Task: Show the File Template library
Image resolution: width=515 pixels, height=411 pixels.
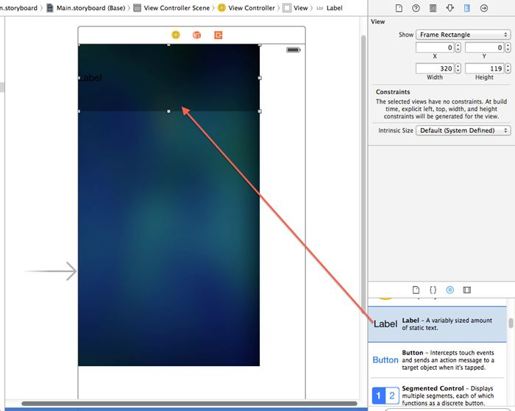Action: 416,290
